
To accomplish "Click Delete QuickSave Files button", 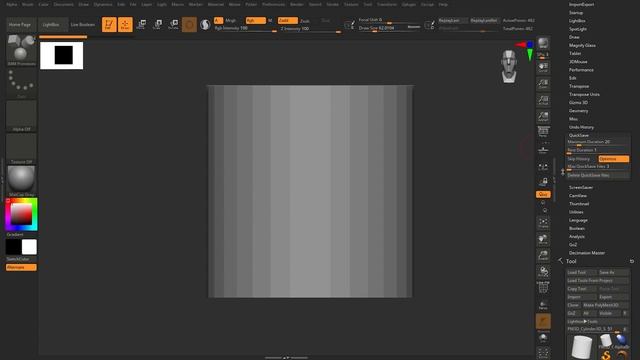I will (598, 175).
